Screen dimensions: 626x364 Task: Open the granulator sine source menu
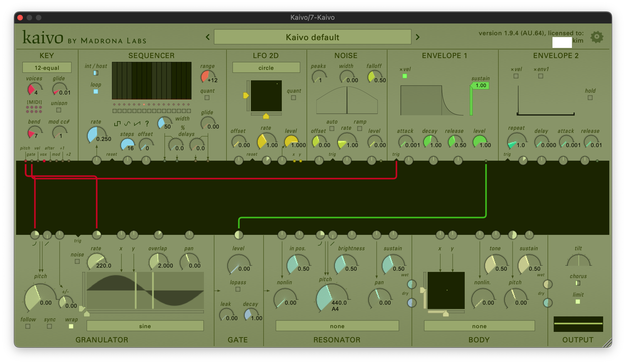pos(145,326)
